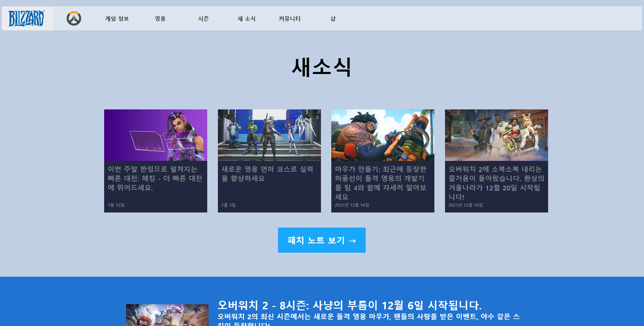Open the 새 소식 section
This screenshot has width=644, height=326.
click(247, 19)
